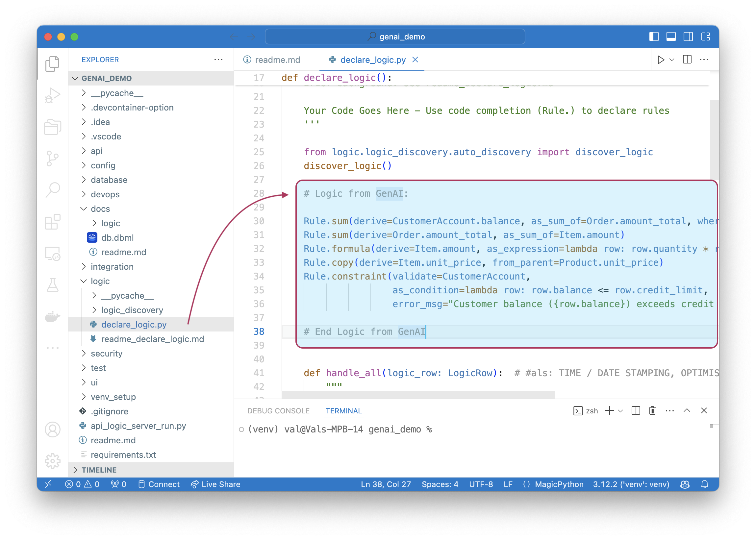
Task: Open the Testing flask view
Action: pos(52,285)
